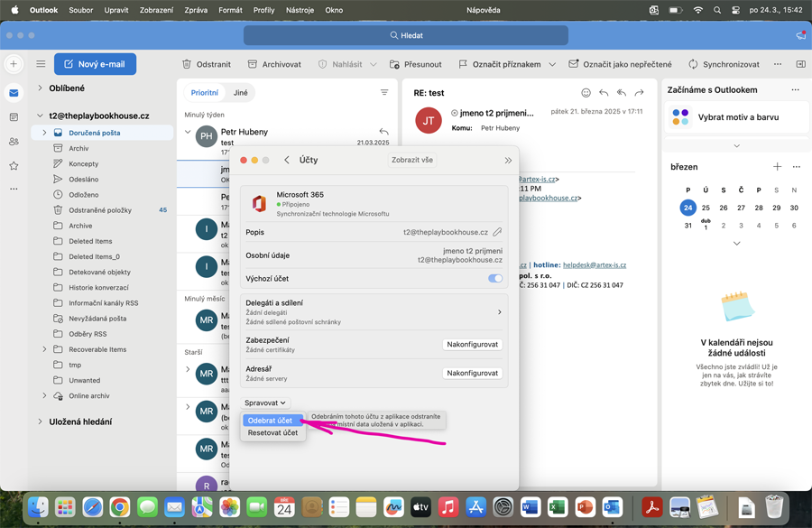The image size is (812, 528).
Task: Open the Spravovat dropdown
Action: pos(265,403)
